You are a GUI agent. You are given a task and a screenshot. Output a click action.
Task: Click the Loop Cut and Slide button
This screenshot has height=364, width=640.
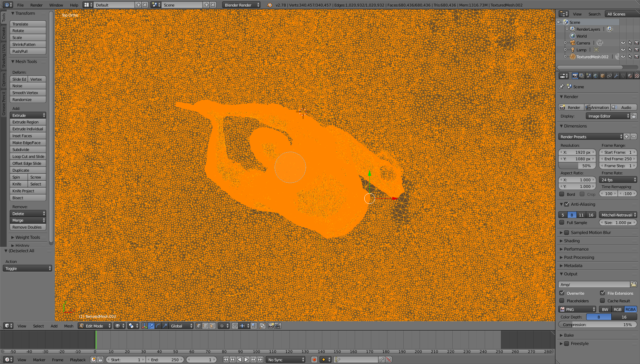pyautogui.click(x=28, y=156)
